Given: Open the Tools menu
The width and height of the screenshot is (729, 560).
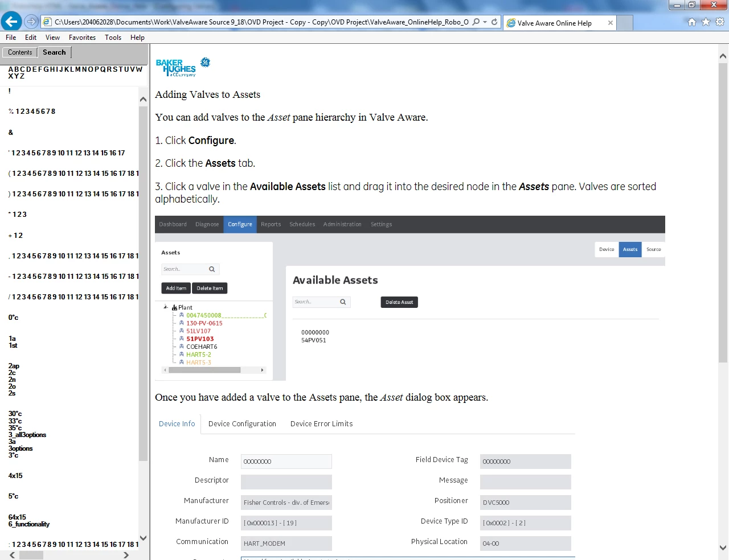Looking at the screenshot, I should tap(113, 38).
